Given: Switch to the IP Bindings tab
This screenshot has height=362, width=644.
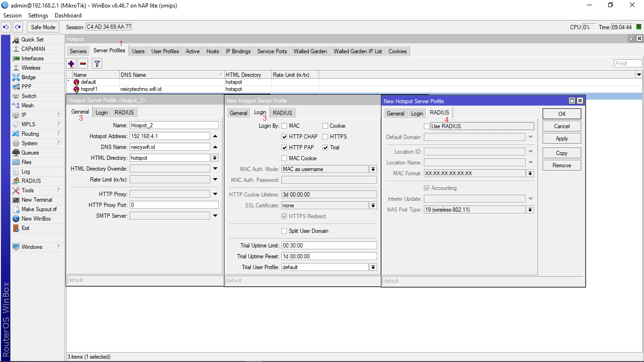Looking at the screenshot, I should (x=238, y=51).
